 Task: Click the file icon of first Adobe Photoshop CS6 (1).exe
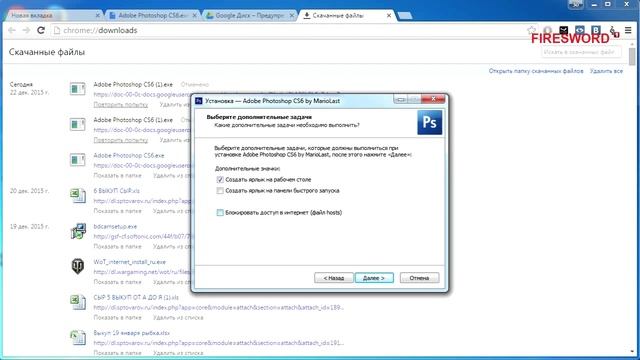point(78,89)
